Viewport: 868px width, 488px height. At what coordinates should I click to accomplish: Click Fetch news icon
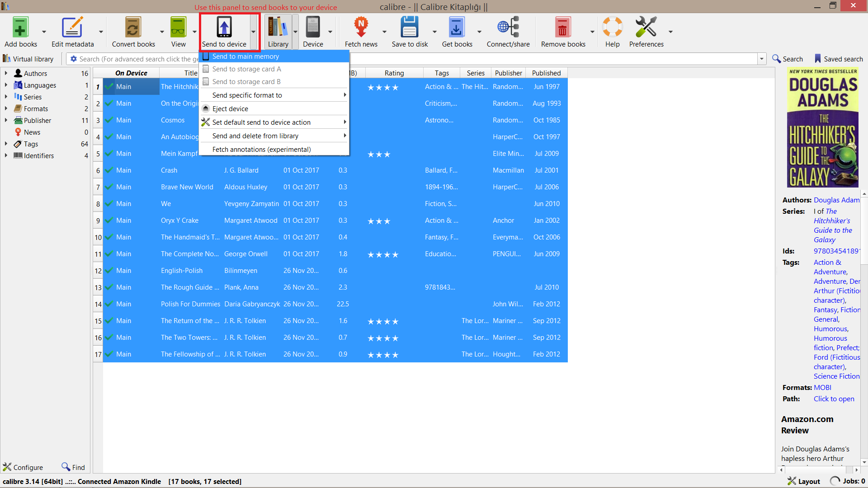coord(361,27)
